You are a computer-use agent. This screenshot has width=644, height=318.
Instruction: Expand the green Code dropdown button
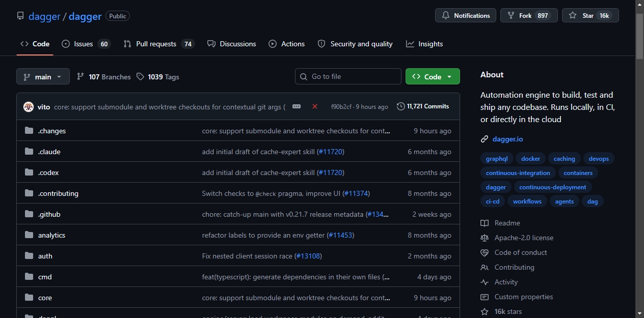[x=433, y=76]
